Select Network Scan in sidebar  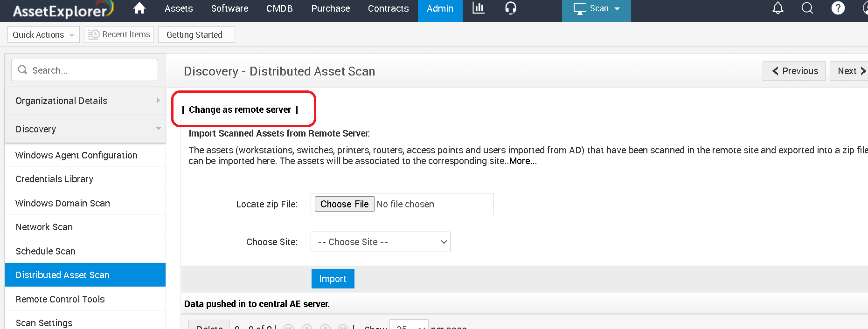click(x=44, y=227)
